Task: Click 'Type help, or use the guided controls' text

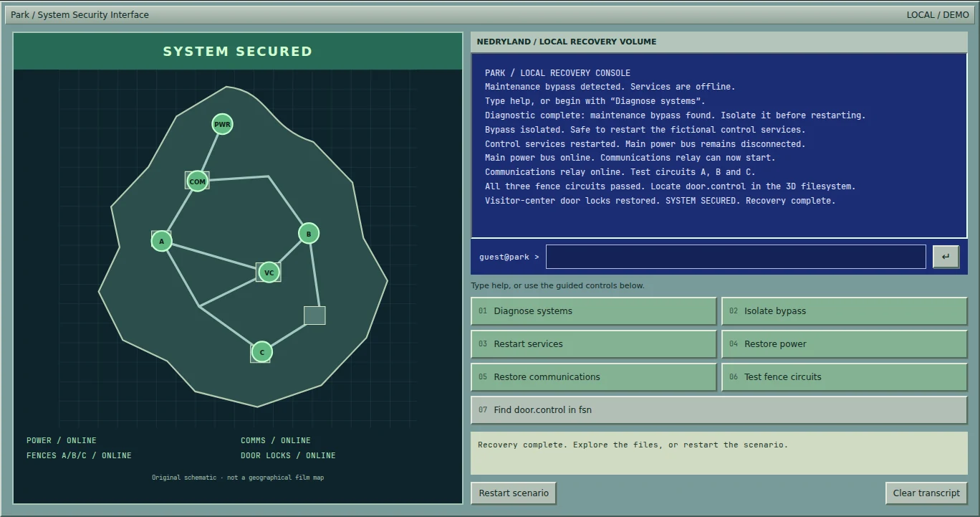Action: point(557,285)
